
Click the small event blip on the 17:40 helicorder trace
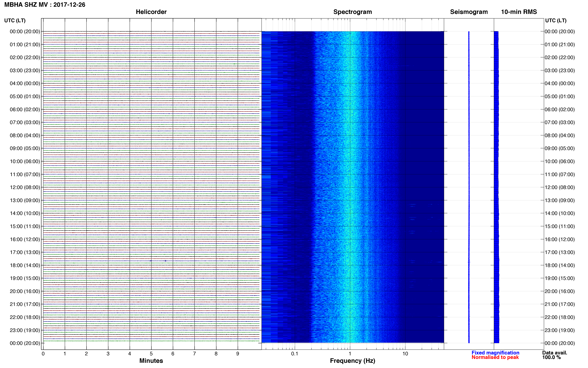click(x=165, y=261)
